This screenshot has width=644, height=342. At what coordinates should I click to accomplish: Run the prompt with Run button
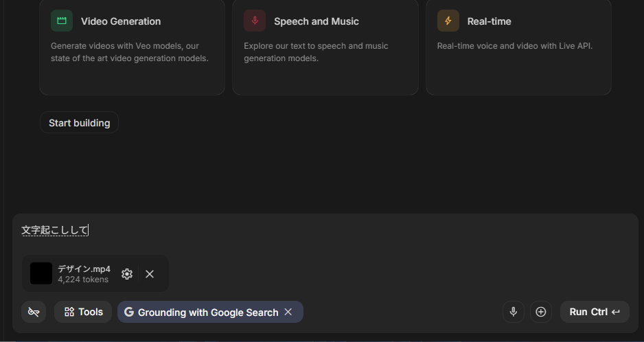click(x=595, y=312)
